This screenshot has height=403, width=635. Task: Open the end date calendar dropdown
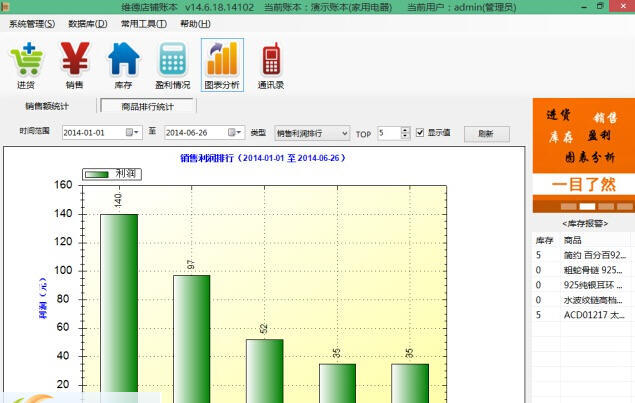pos(234,132)
